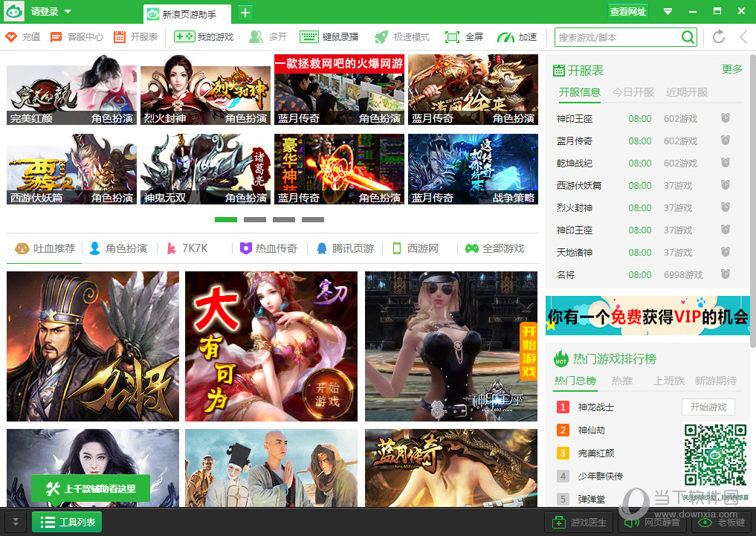This screenshot has height=536, width=756.
Task: Start 键鼠录播 keyboard recording tool
Action: 329,37
